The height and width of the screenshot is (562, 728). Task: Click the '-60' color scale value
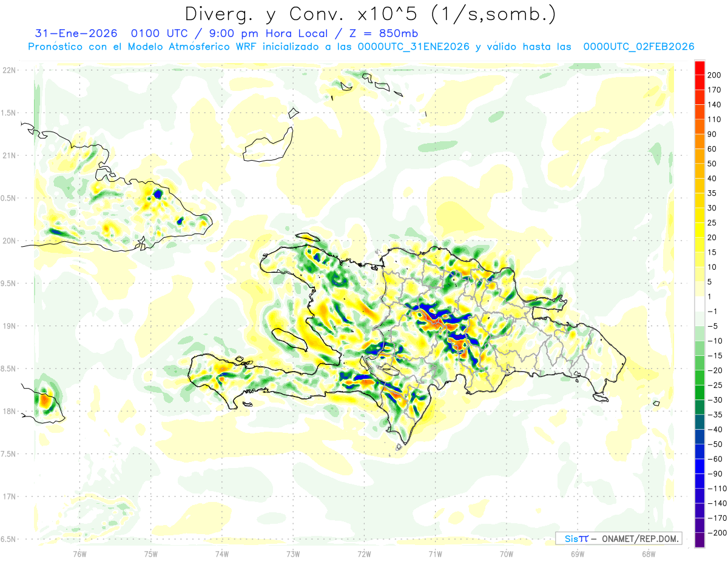[x=716, y=459]
